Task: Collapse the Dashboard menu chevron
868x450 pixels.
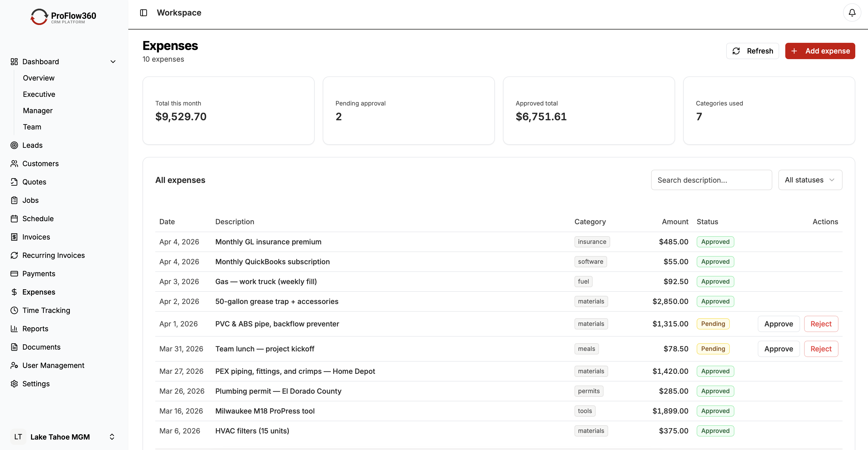Action: [113, 62]
